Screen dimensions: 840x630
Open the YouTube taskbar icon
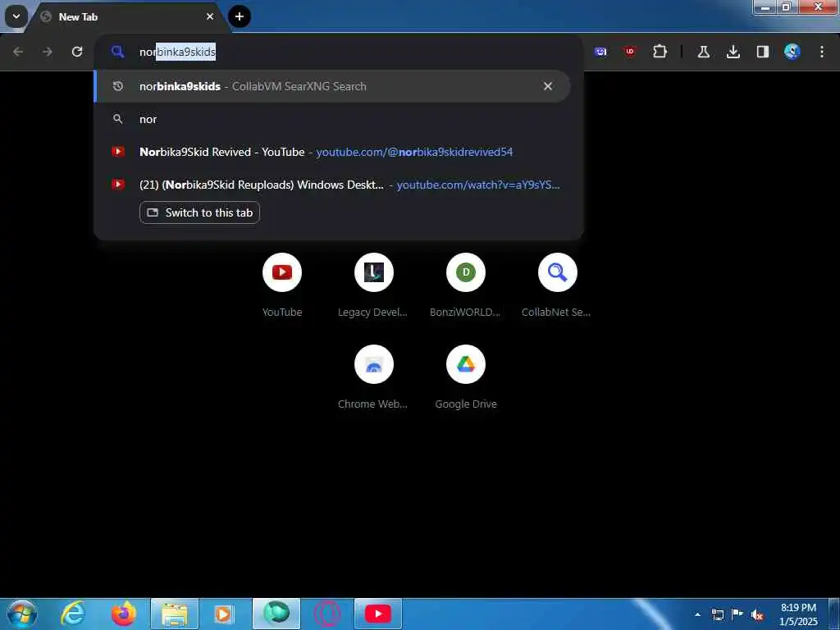click(x=378, y=614)
